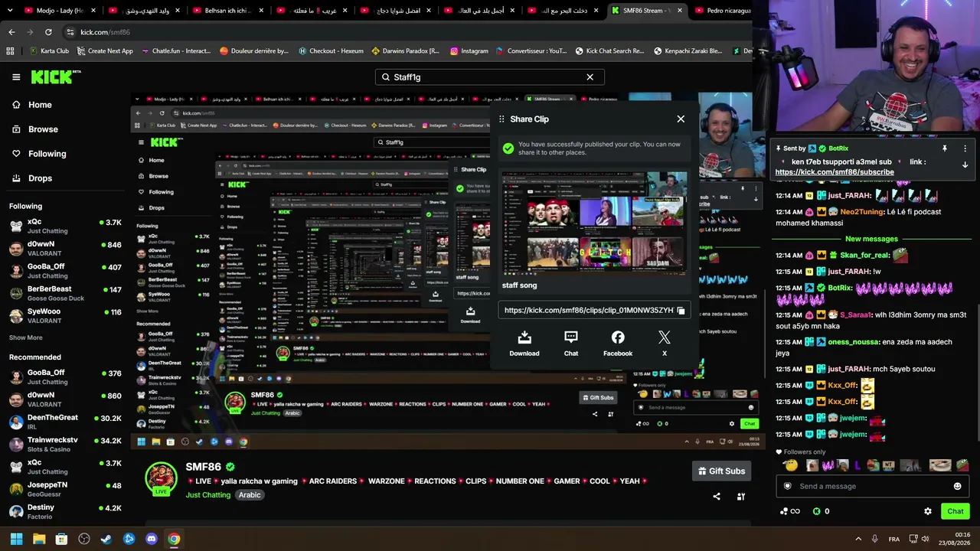Expand the pinned message with down arrow

(x=965, y=165)
